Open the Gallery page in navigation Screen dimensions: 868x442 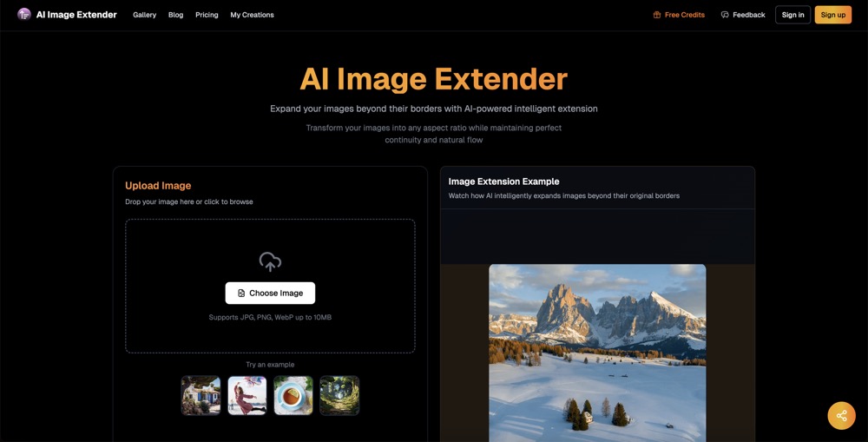coord(144,15)
